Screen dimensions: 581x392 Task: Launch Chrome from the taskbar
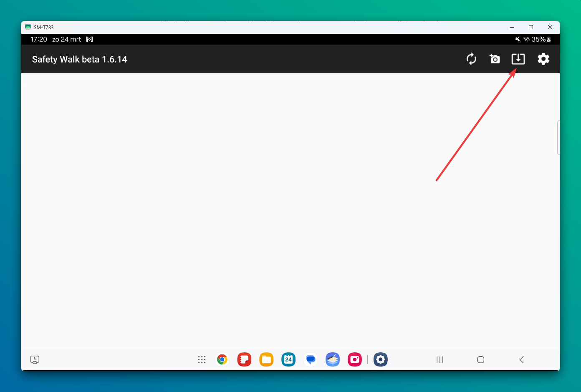pyautogui.click(x=222, y=359)
